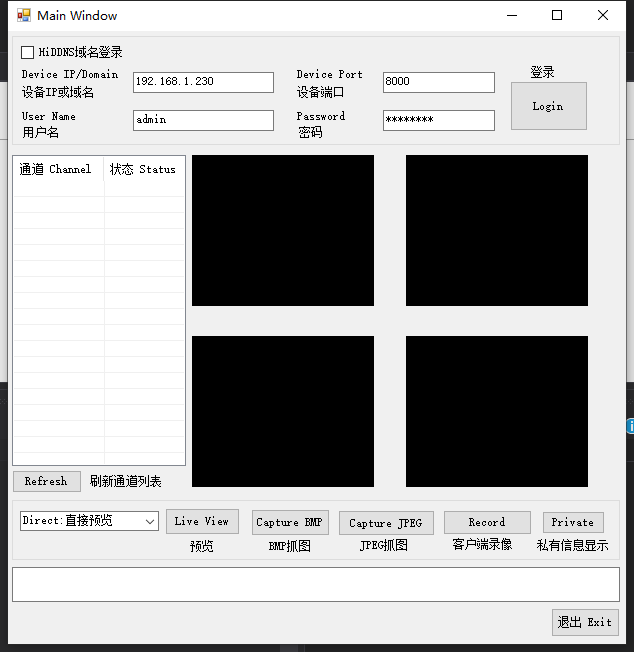Click the Capture BMP button
634x652 pixels.
(290, 522)
